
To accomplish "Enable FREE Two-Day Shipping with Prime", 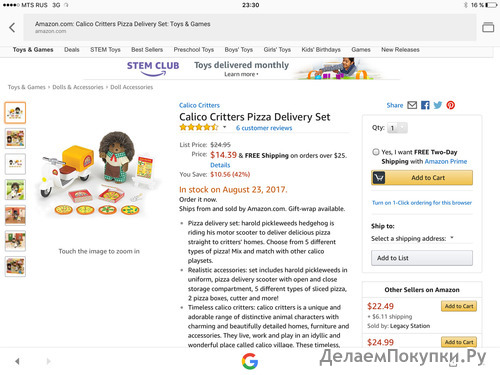I will pyautogui.click(x=376, y=152).
